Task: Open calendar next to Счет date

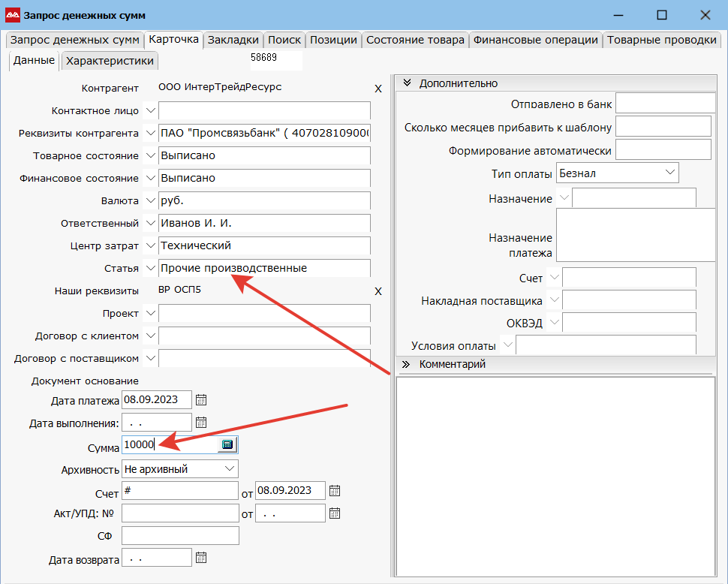Action: point(335,491)
